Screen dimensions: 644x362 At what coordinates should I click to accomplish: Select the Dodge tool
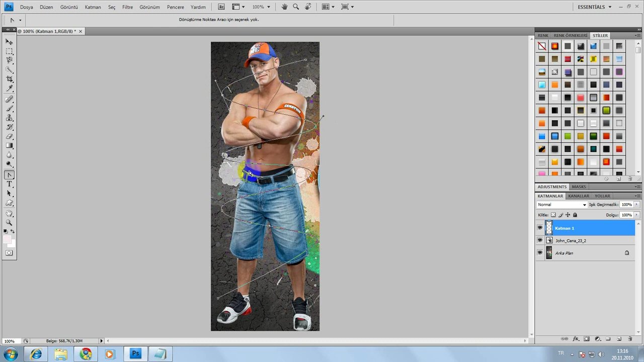tap(9, 164)
